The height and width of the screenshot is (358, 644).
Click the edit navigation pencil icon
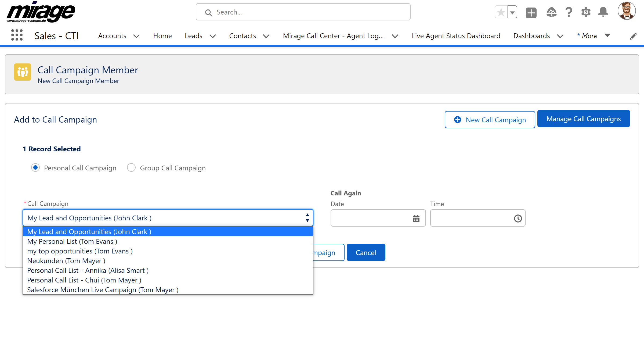tap(633, 36)
